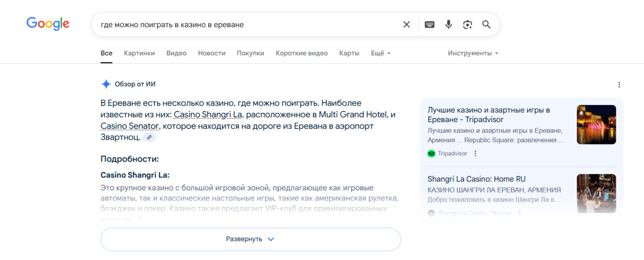Select the Все tab
The height and width of the screenshot is (260, 644).
106,53
